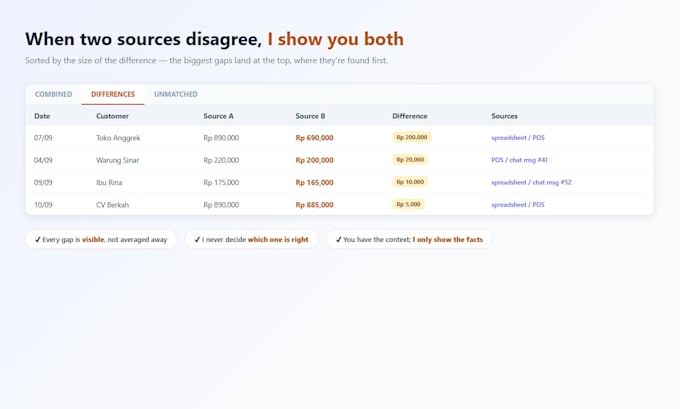This screenshot has width=680, height=409.
Task: Click the Customer column header
Action: point(112,116)
